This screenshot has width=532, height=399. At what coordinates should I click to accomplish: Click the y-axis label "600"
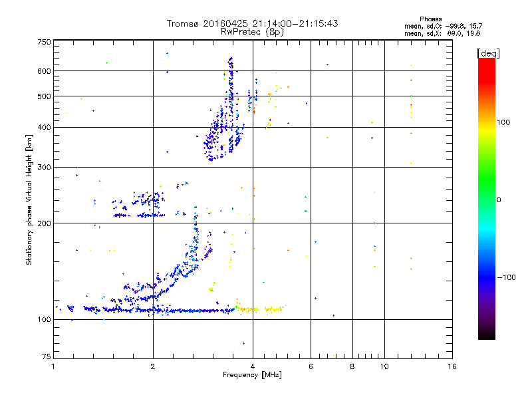pyautogui.click(x=44, y=71)
